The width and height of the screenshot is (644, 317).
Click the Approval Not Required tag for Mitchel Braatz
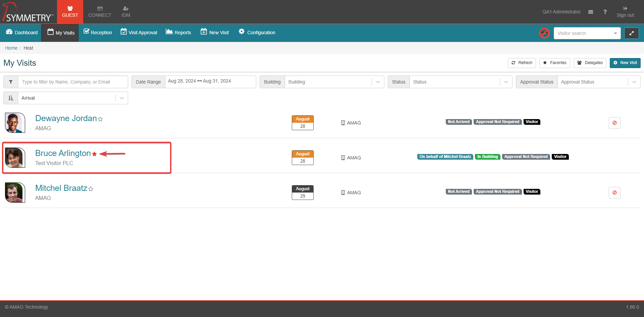(497, 192)
